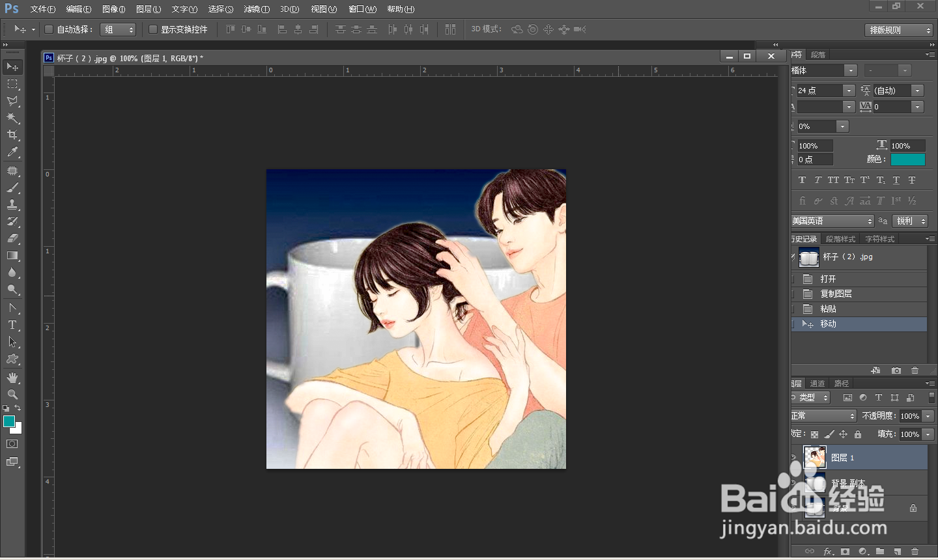Open the 组 auto-select dropdown
The height and width of the screenshot is (560, 938).
pos(118,29)
